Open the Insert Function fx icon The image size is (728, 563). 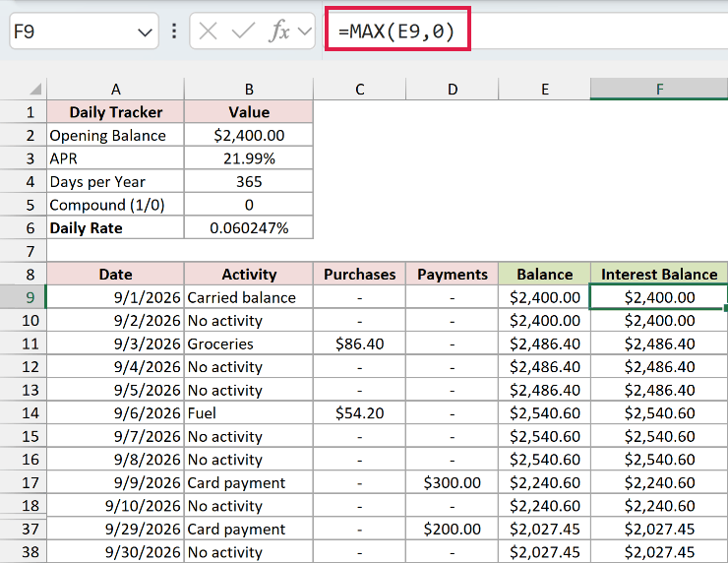point(279,31)
